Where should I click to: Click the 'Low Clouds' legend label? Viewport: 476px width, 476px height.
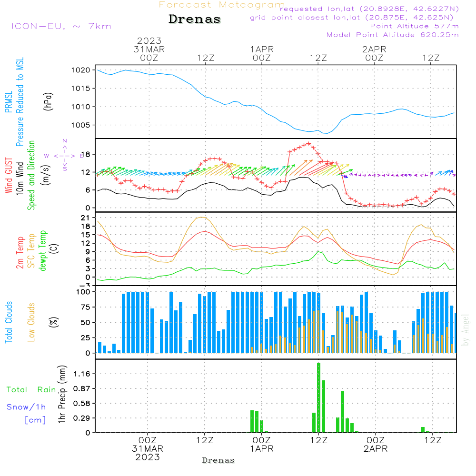coord(31,322)
